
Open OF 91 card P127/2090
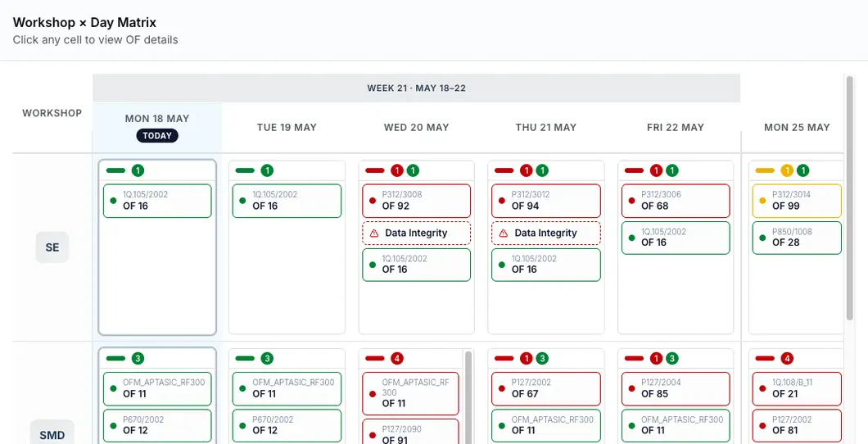411,432
